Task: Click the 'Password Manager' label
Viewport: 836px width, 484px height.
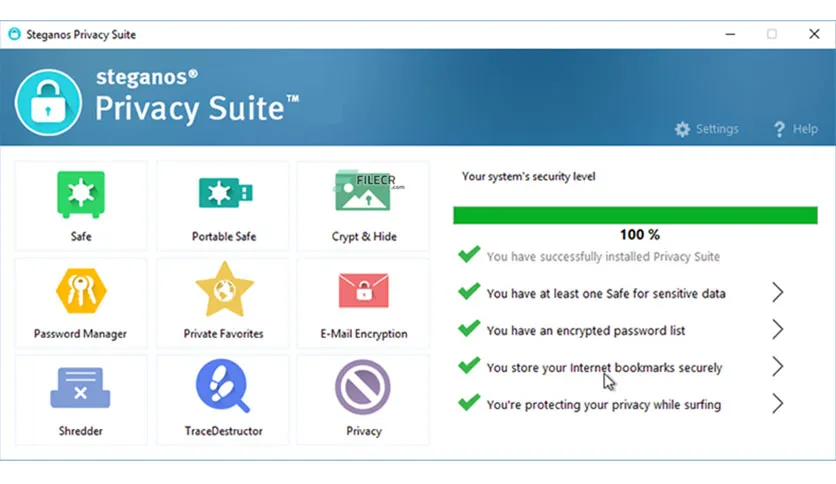Action: [x=81, y=334]
